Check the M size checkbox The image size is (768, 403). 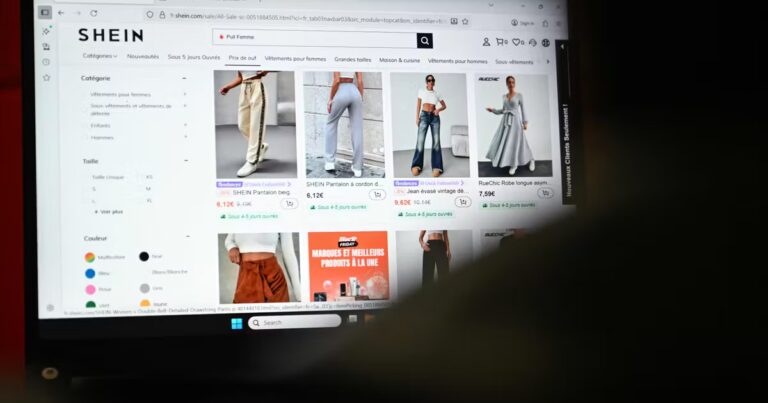pos(140,189)
